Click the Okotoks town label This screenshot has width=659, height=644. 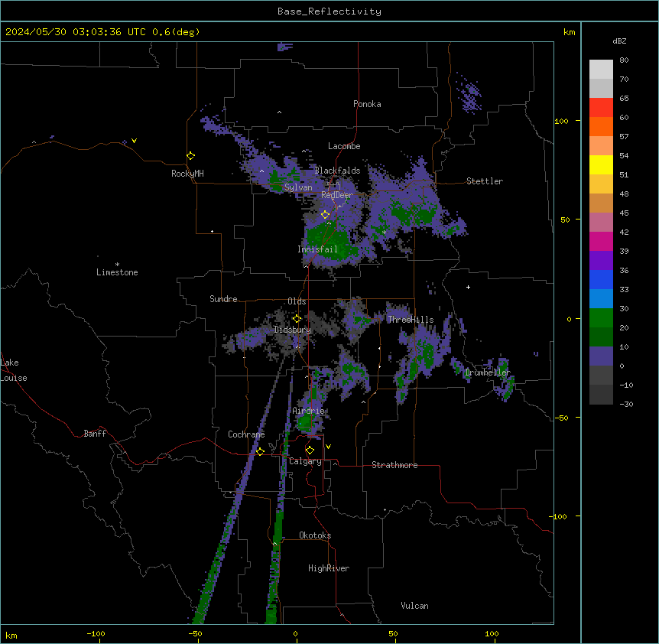pyautogui.click(x=315, y=535)
